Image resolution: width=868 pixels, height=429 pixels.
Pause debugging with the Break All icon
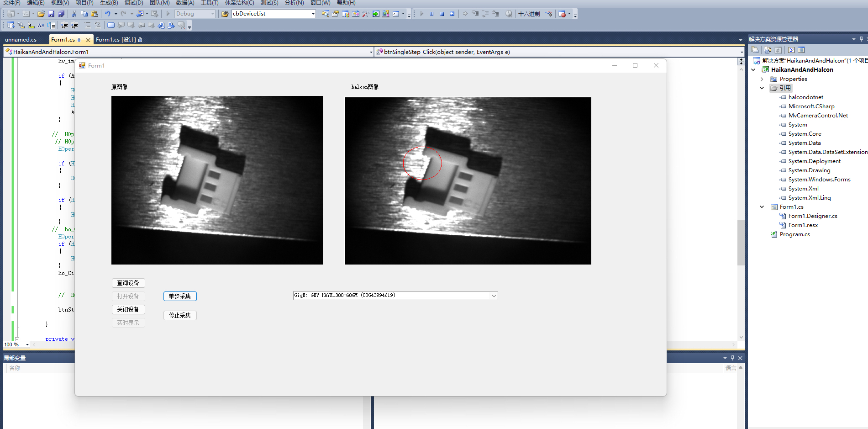pos(431,14)
